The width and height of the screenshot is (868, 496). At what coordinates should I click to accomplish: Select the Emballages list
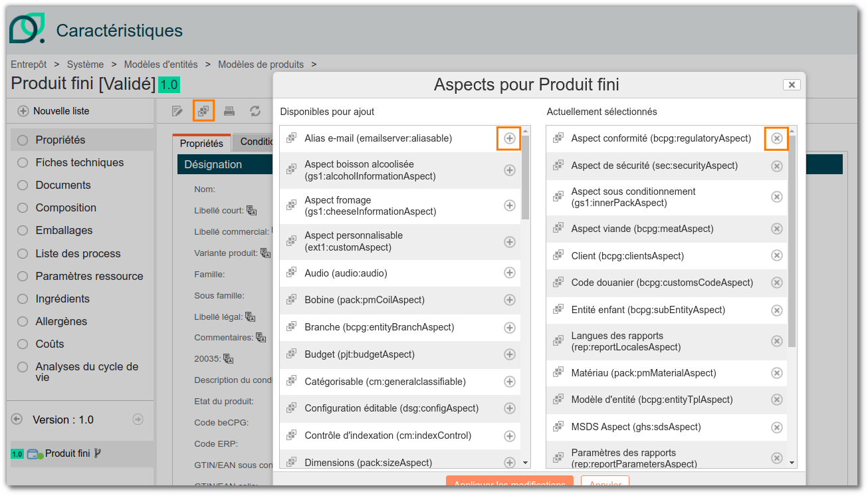click(x=80, y=230)
